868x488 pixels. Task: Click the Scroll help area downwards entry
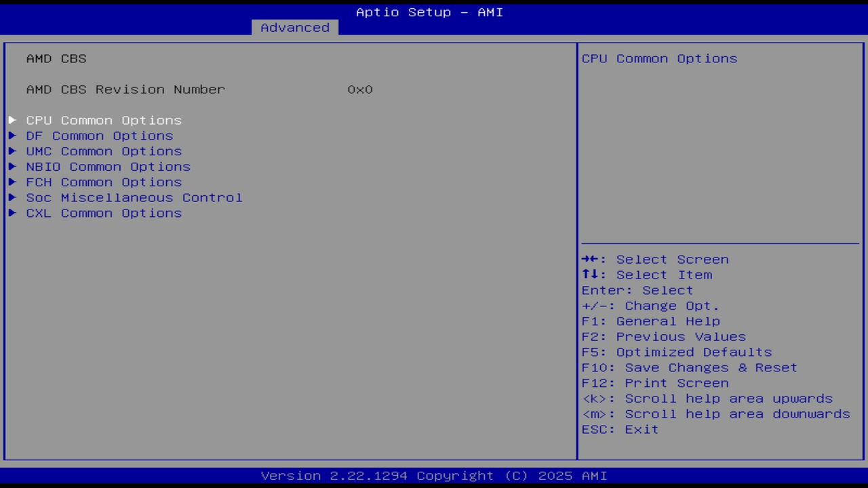(715, 414)
